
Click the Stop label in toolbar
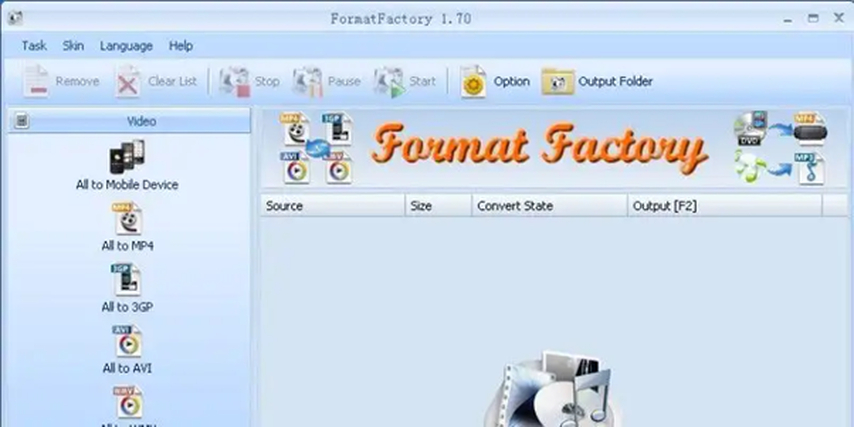click(267, 82)
